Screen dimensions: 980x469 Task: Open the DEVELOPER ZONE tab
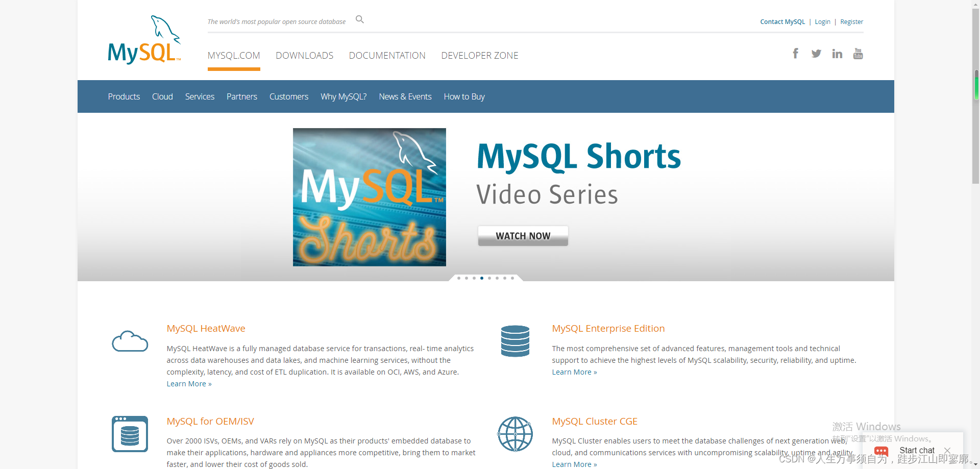[x=480, y=56]
